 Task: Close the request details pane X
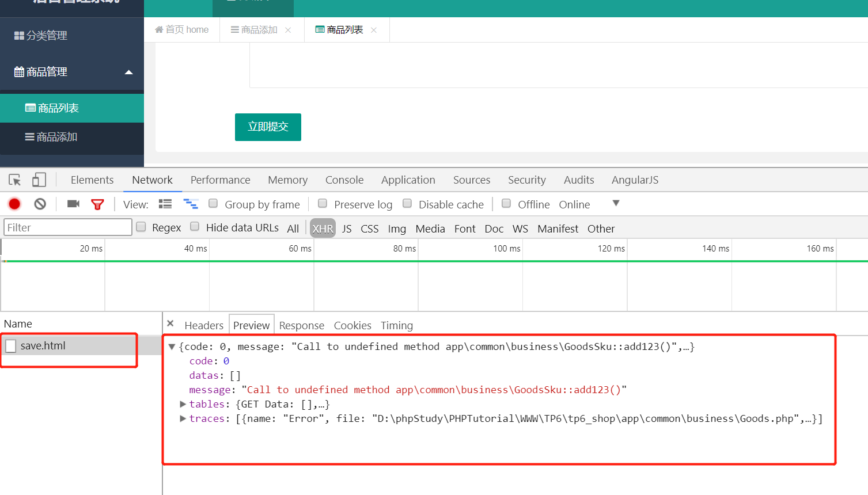pos(170,323)
